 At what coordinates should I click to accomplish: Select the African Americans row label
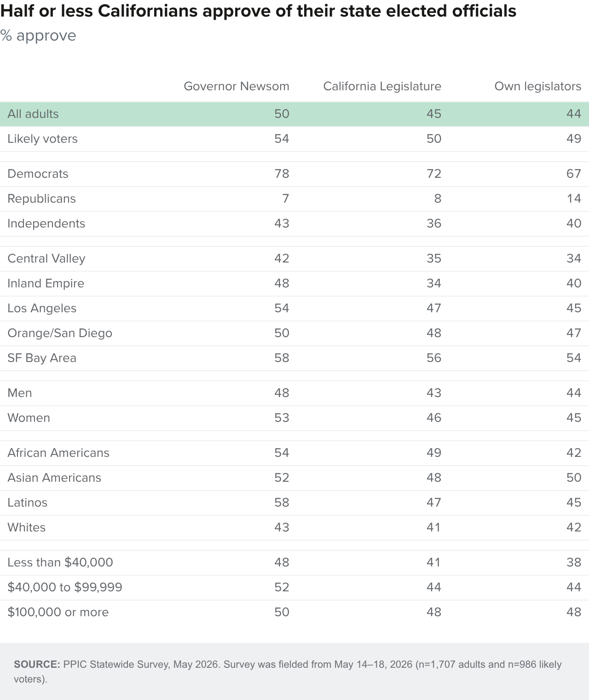[x=58, y=453]
